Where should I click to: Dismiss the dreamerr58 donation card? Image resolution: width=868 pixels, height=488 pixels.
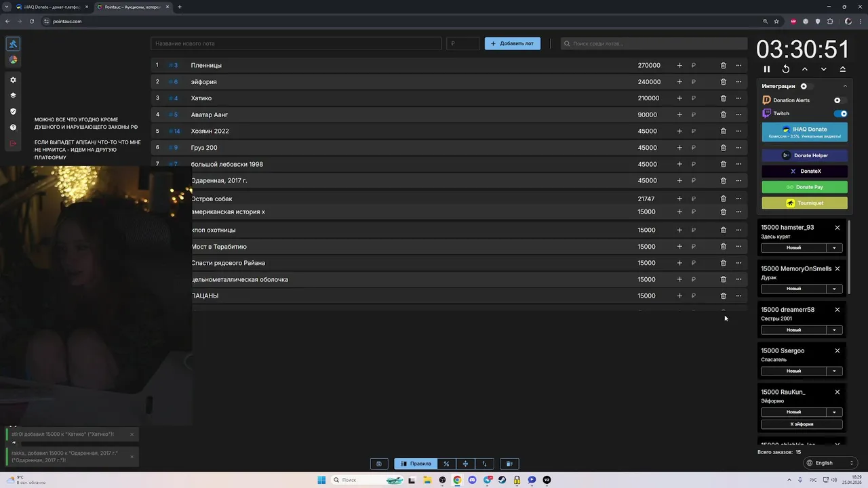coord(837,310)
